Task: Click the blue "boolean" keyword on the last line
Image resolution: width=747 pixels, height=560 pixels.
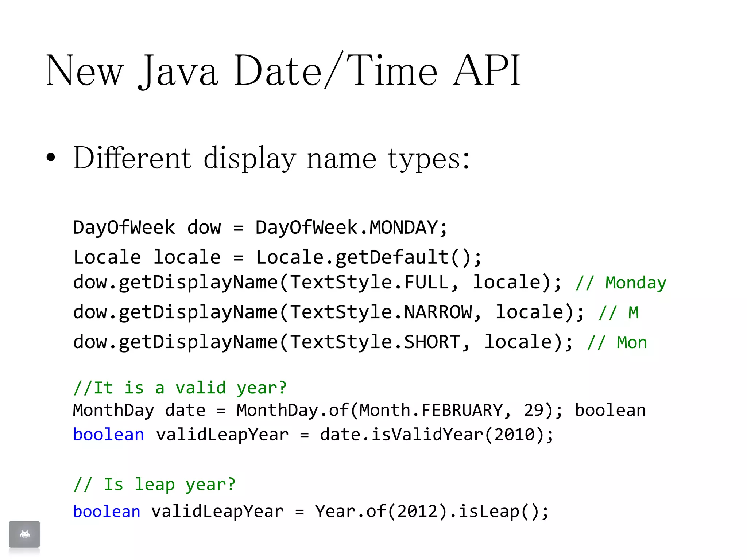Action: 107,511
